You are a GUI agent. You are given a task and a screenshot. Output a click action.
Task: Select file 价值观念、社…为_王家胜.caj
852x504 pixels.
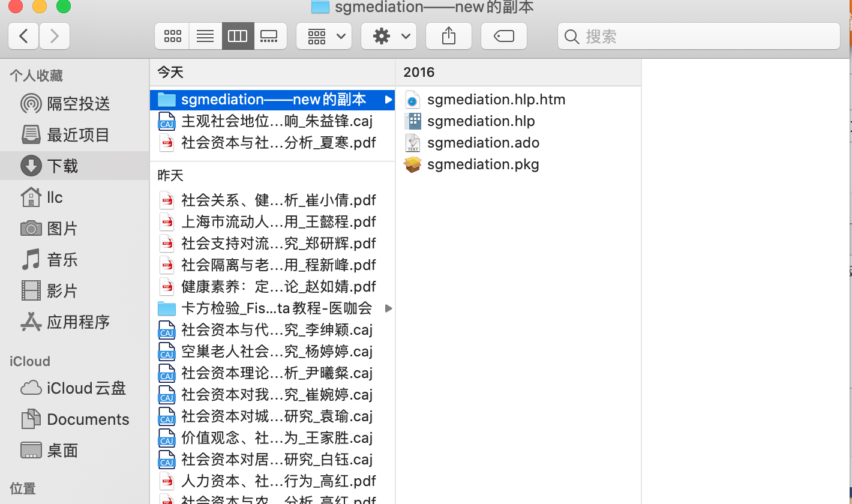pyautogui.click(x=272, y=438)
